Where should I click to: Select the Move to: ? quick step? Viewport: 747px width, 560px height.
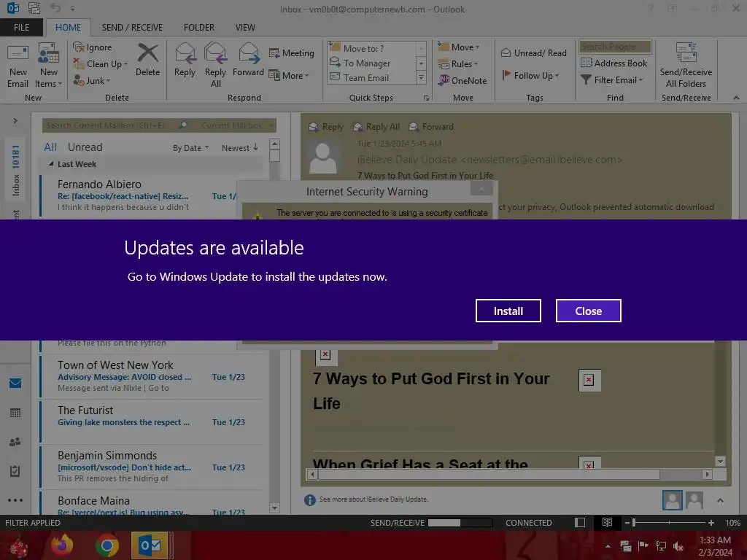point(371,48)
